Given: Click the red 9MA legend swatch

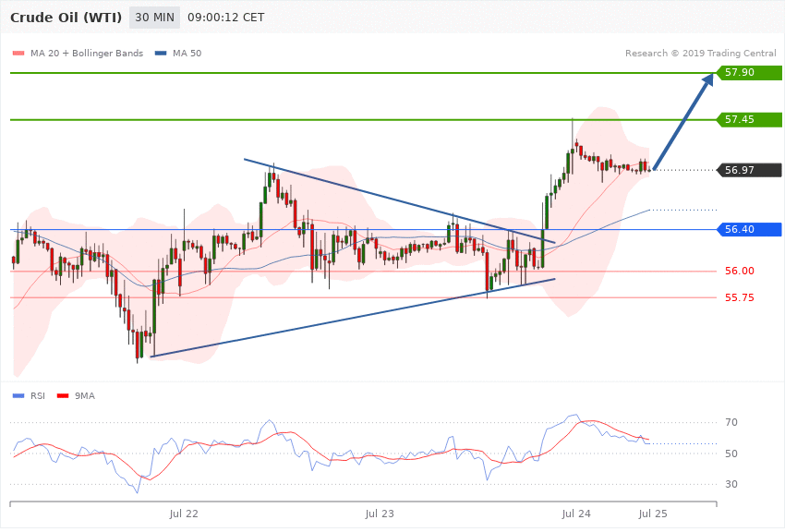Looking at the screenshot, I should coord(63,396).
